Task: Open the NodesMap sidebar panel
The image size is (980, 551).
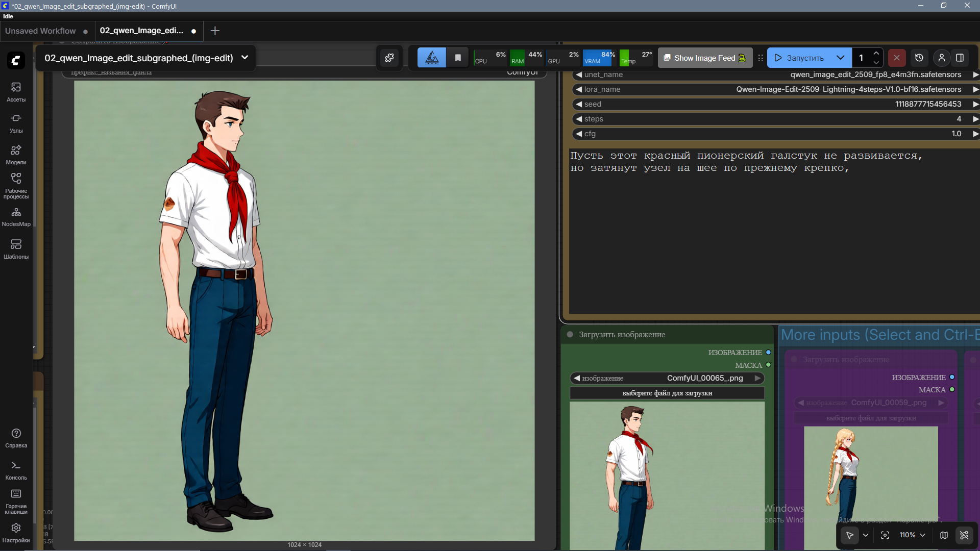Action: [x=16, y=217]
